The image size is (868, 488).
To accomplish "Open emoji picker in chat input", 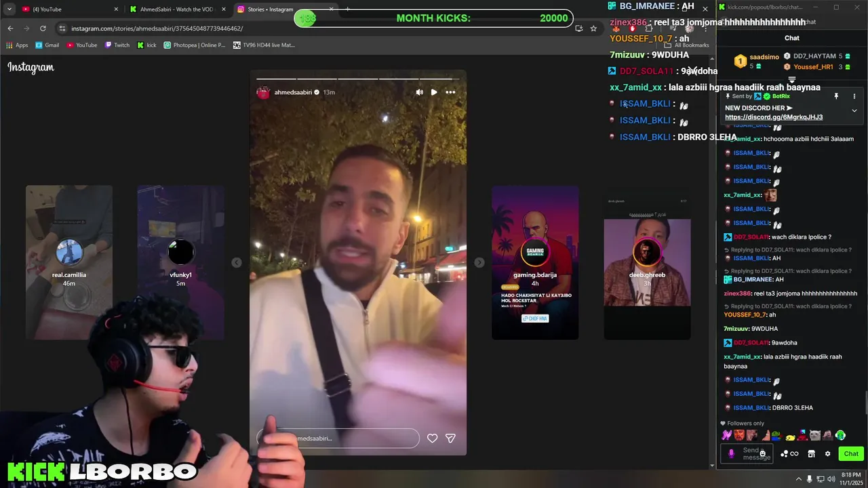I will pos(763,453).
